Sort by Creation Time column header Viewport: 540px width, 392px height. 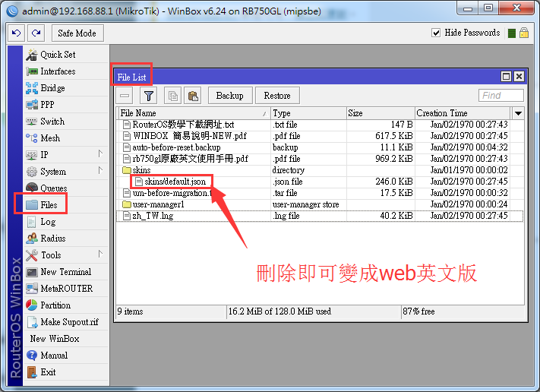pos(463,113)
